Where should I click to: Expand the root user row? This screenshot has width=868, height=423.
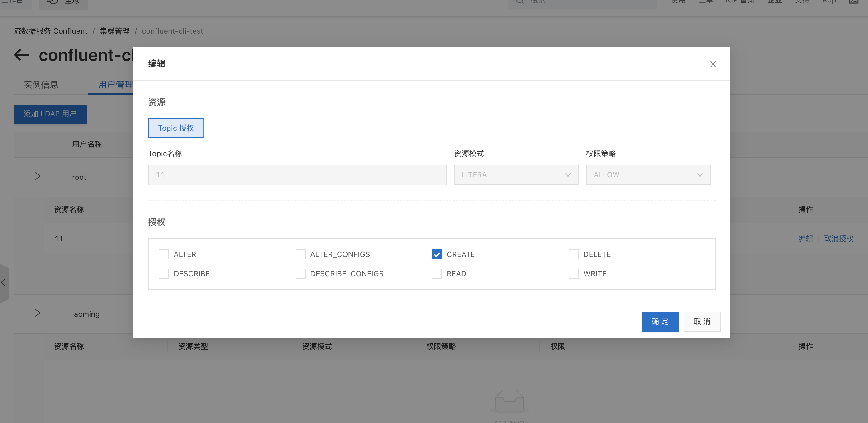38,176
